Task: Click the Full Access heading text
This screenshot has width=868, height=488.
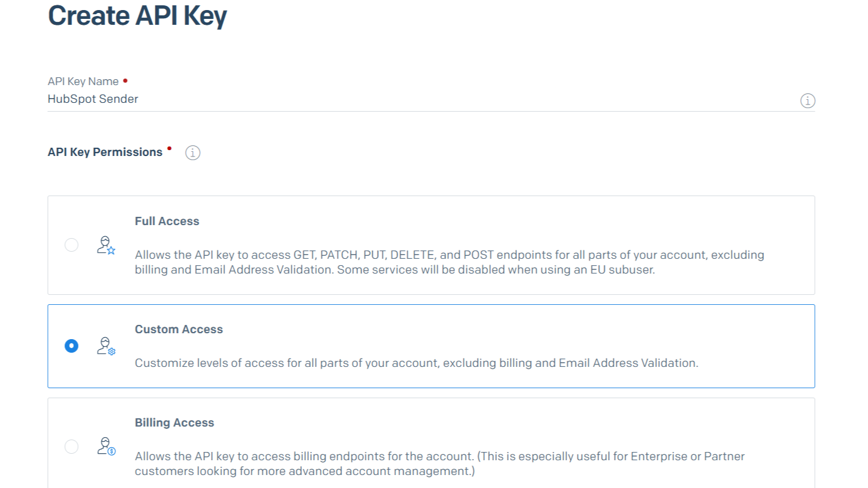Action: click(x=167, y=221)
